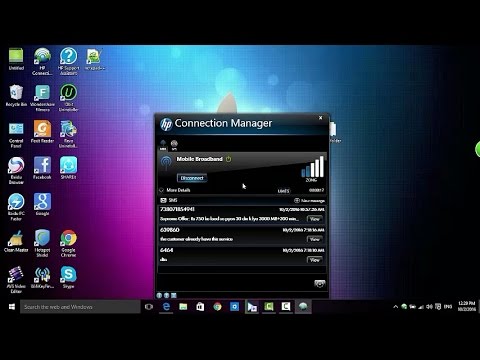The height and width of the screenshot is (360, 480).
Task: Click the Search the web and Windows box
Action: (80, 307)
